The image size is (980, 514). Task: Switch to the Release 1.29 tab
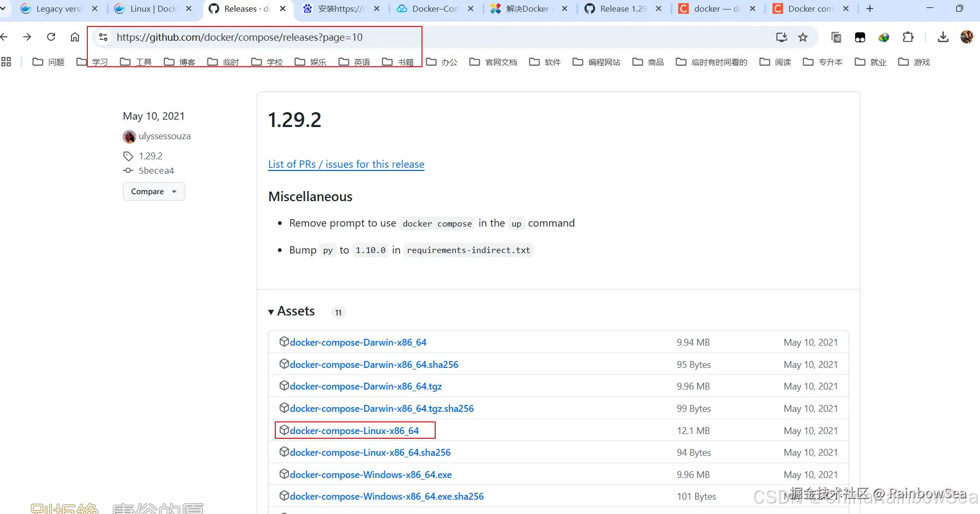pos(616,8)
